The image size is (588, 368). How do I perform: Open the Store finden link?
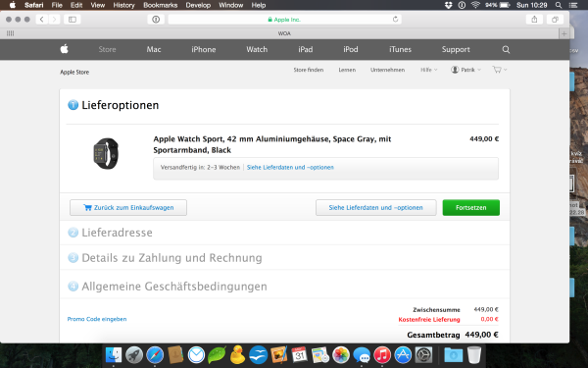coord(309,70)
